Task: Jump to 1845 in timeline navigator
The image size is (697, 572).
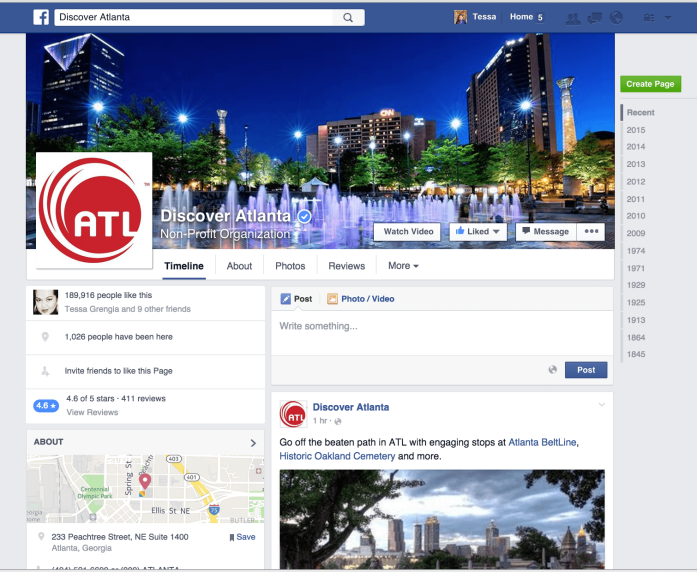Action: point(636,354)
